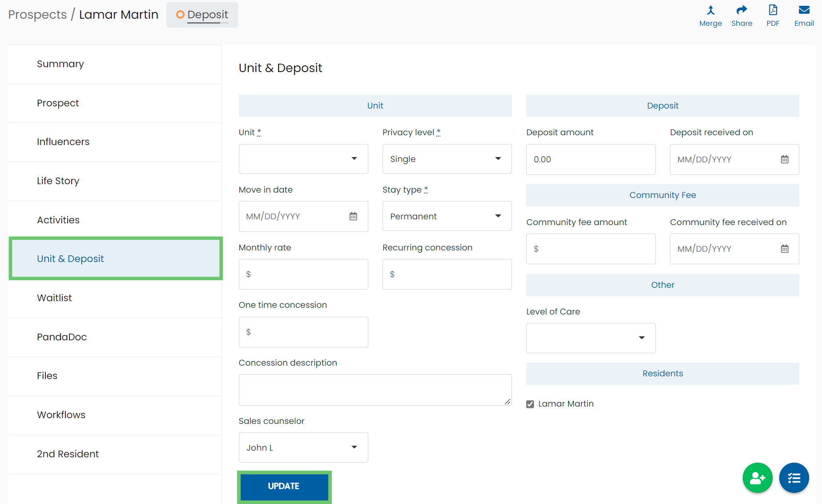Click the Deposit section header bar
822x504 pixels.
662,106
